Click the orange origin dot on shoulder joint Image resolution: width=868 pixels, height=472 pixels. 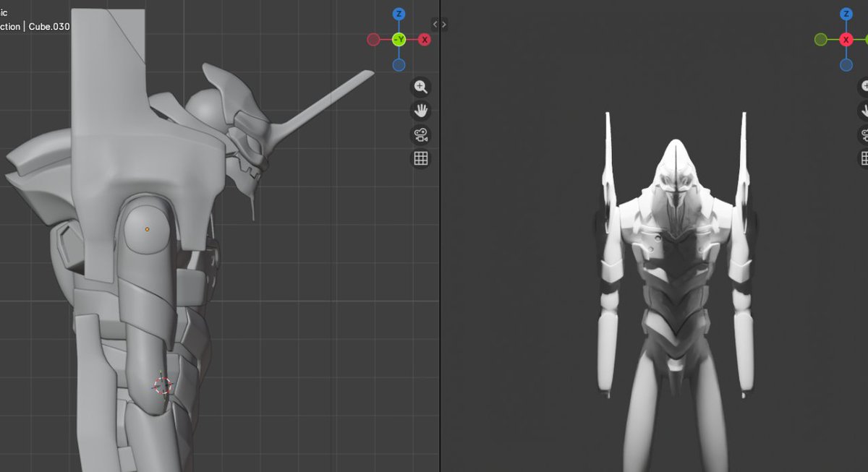[147, 229]
